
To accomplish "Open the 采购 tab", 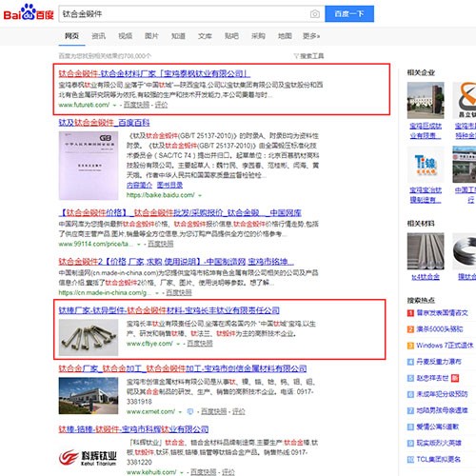I will 258,36.
